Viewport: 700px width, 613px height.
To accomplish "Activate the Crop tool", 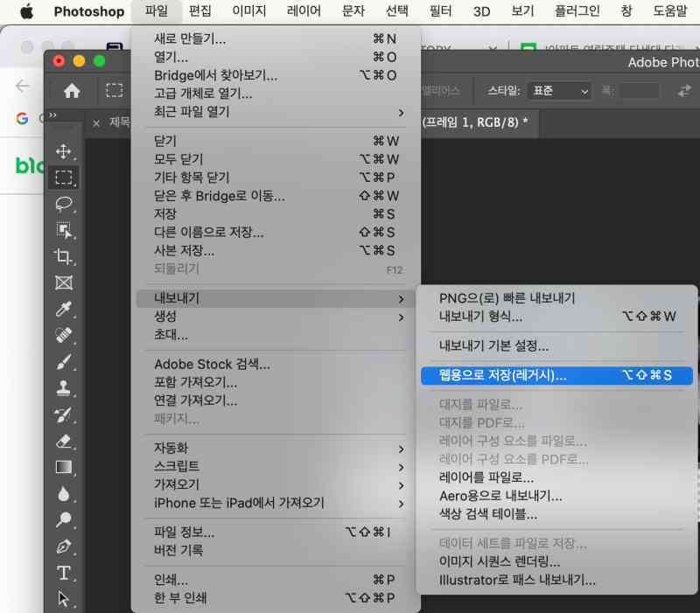I will point(63,254).
